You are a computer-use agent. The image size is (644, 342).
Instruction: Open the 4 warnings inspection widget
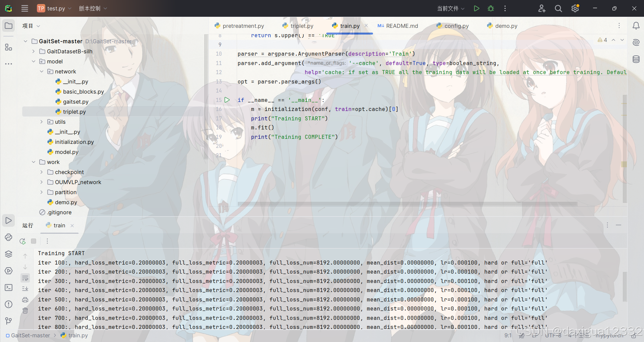click(602, 40)
